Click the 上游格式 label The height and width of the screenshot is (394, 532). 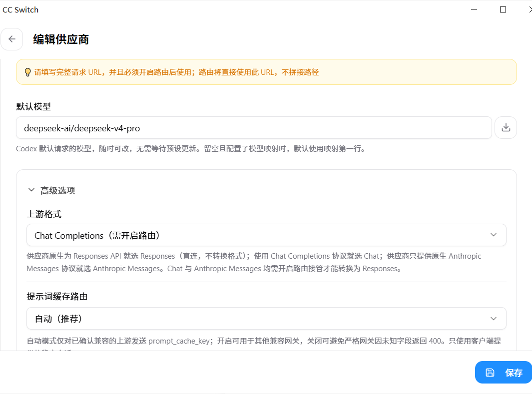[44, 214]
